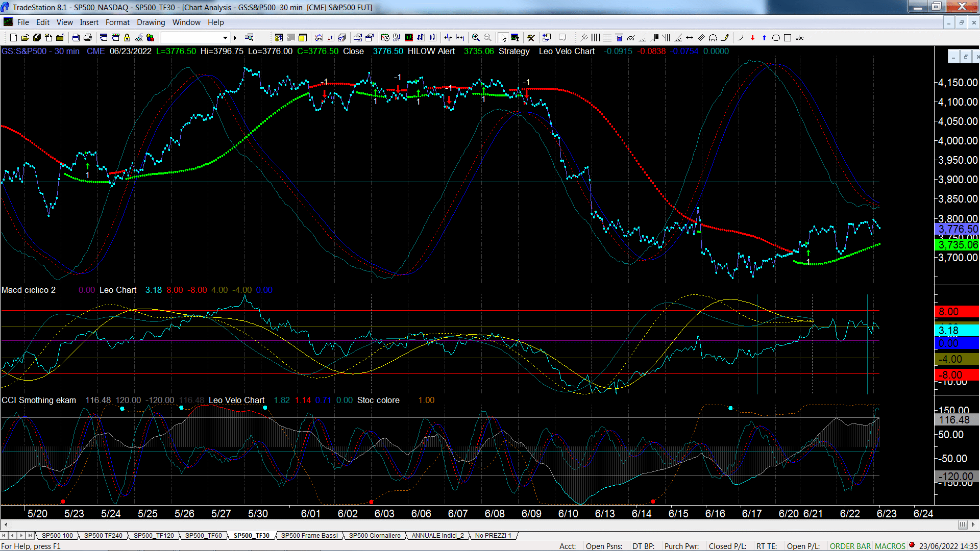
Task: Select the pointer arrow tool
Action: 504,38
